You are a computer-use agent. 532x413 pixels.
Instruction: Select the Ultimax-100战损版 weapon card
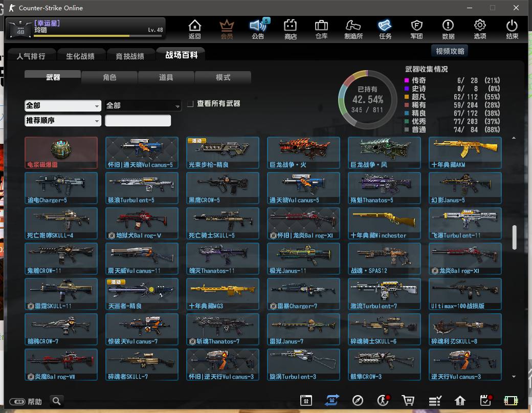click(465, 294)
